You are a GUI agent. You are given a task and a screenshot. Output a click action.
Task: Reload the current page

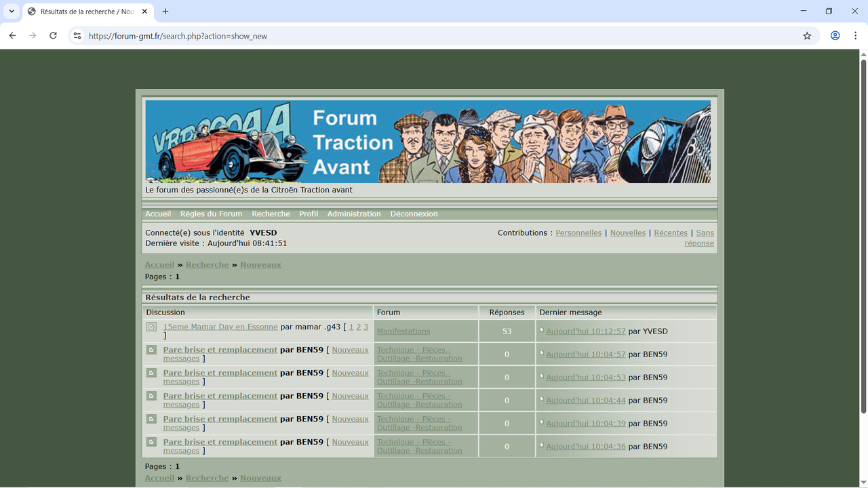pos(53,36)
